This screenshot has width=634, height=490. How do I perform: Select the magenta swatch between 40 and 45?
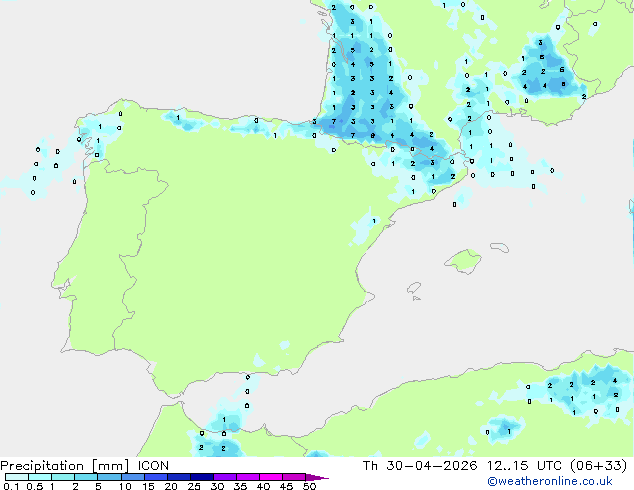[x=271, y=477]
